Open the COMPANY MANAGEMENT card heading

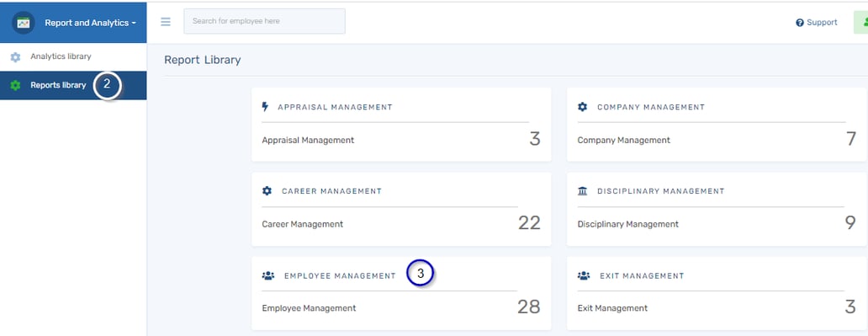(651, 107)
